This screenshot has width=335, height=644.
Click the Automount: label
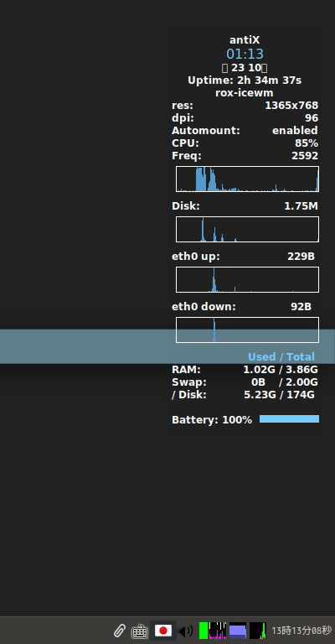pos(206,131)
